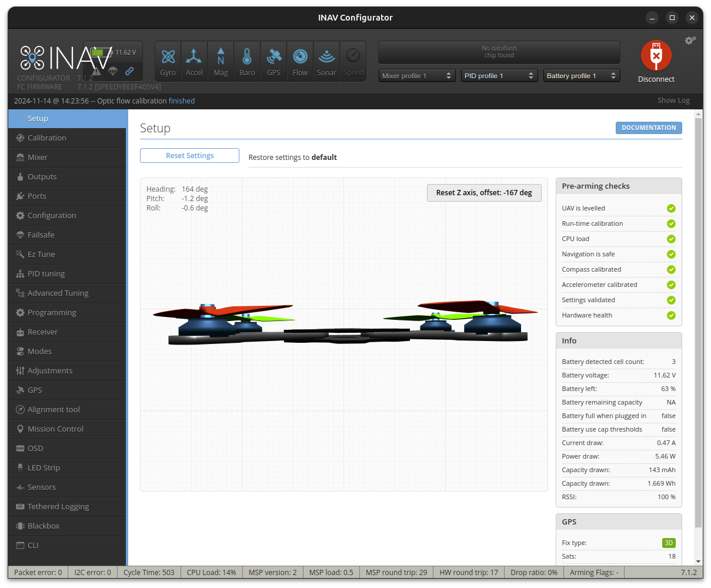The height and width of the screenshot is (588, 711).
Task: Open the Ports tab
Action: tap(67, 196)
